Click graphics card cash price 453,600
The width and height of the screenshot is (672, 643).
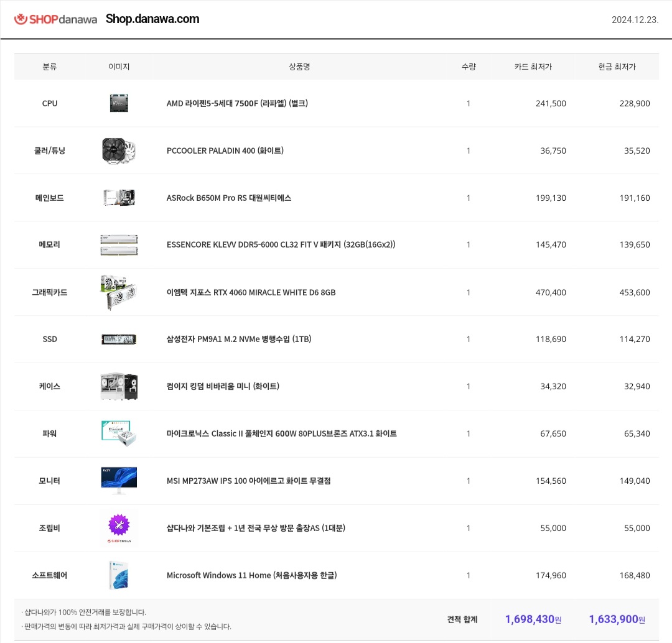pyautogui.click(x=635, y=292)
